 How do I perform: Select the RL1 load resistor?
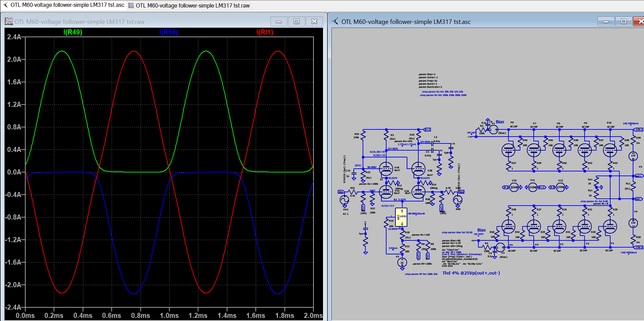[x=633, y=186]
